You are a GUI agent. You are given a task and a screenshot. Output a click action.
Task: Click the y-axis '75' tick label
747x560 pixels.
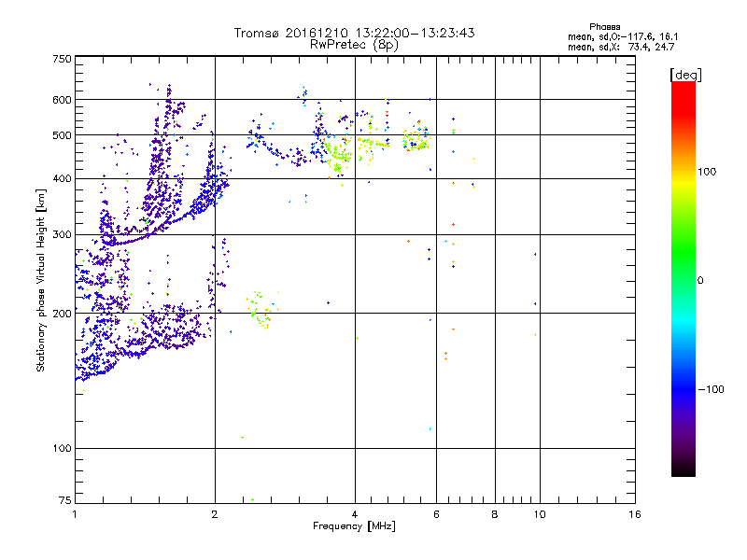point(65,500)
